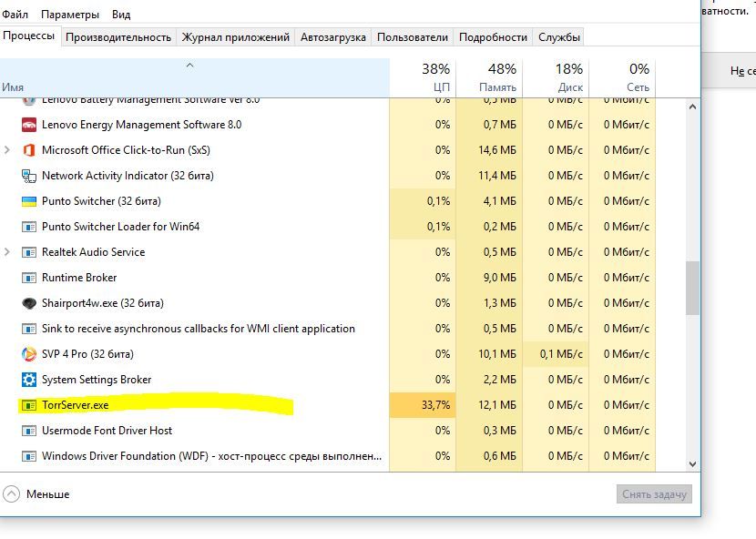The width and height of the screenshot is (756, 539).
Task: Click the Realtek Audio Service icon
Action: (29, 252)
